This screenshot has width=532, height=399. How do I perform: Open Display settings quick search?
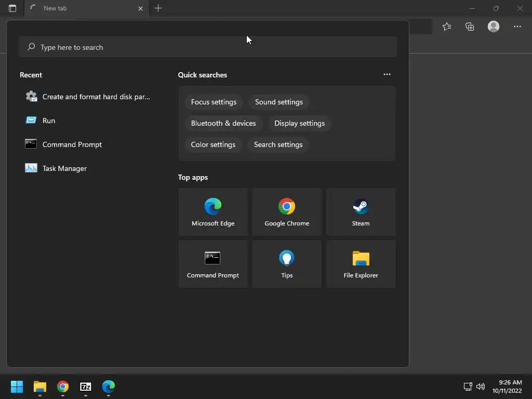pyautogui.click(x=300, y=123)
